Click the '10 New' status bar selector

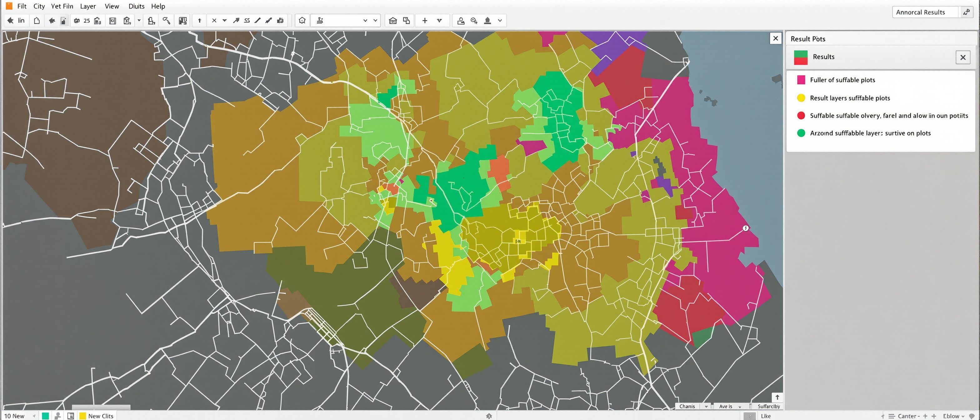19,416
